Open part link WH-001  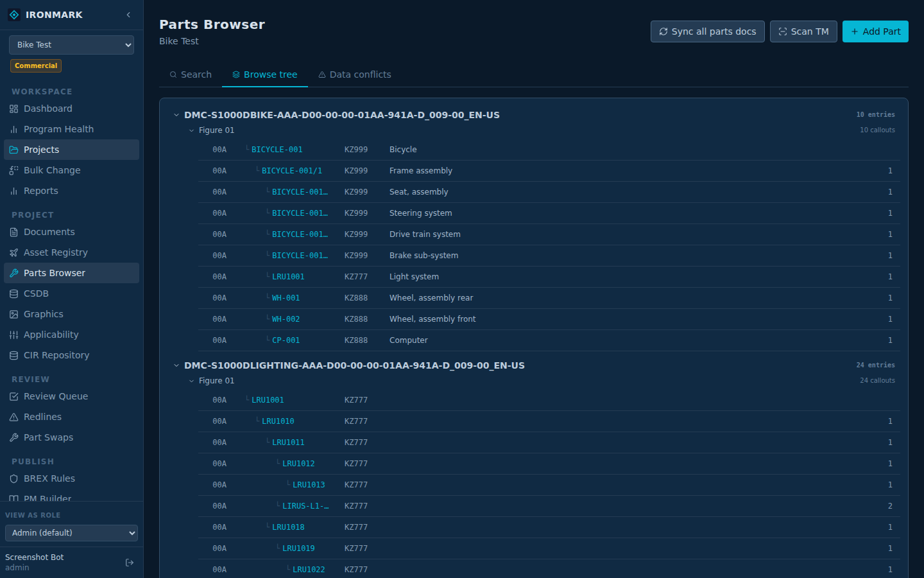286,298
